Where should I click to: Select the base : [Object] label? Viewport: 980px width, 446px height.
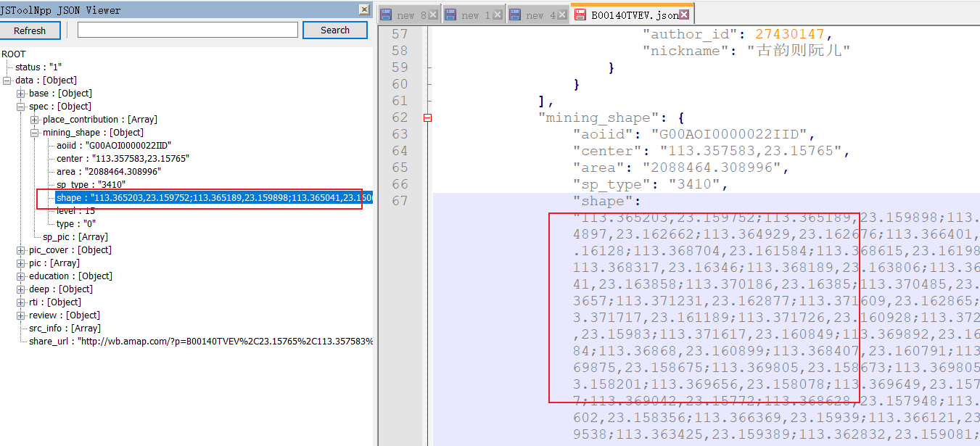tap(60, 94)
